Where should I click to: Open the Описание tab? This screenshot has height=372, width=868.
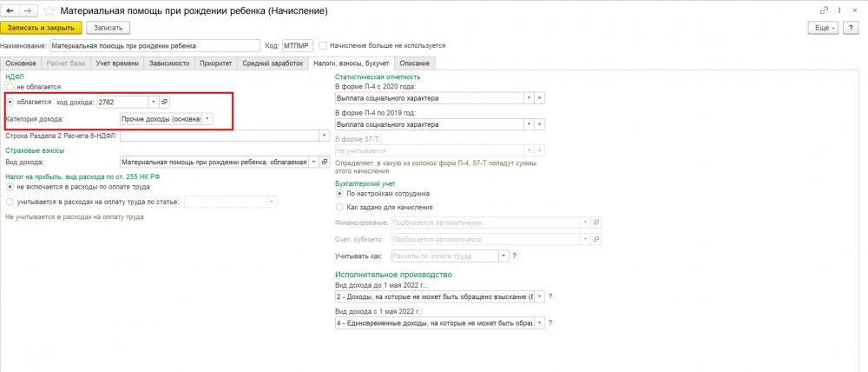tap(414, 63)
